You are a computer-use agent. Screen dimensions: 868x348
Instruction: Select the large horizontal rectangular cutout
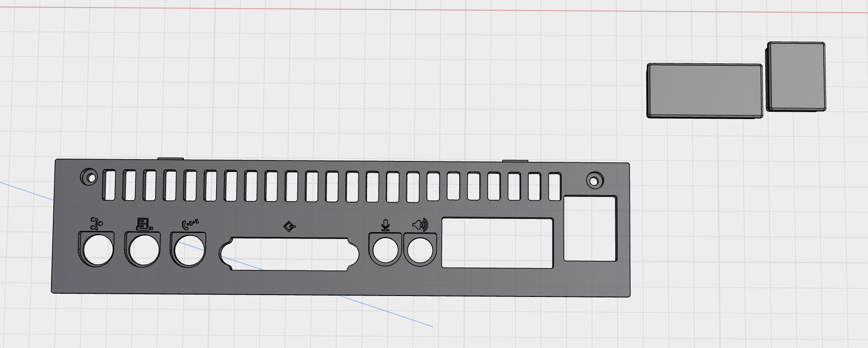point(498,243)
